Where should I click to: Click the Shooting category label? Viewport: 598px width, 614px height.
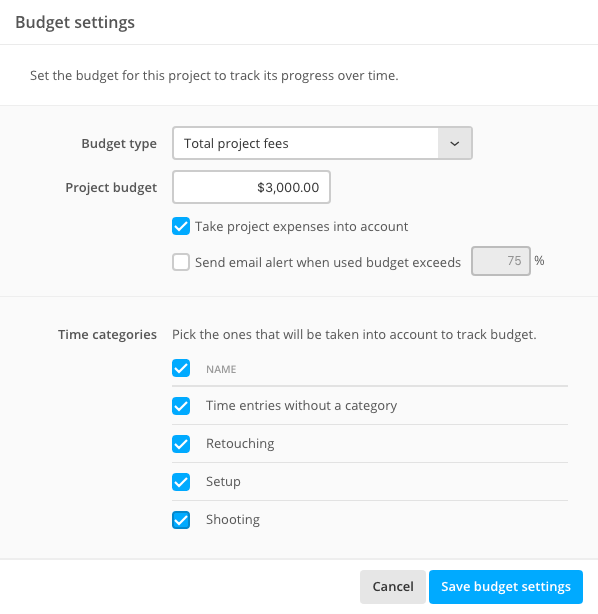click(x=233, y=520)
